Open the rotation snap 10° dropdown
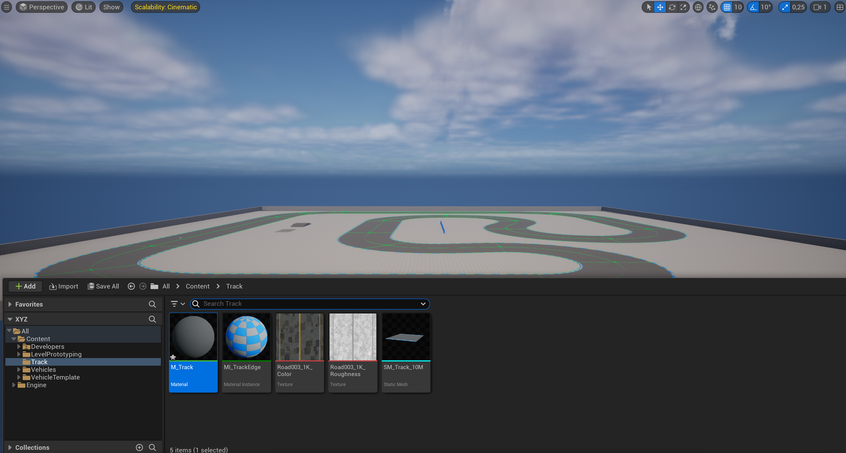 click(766, 7)
